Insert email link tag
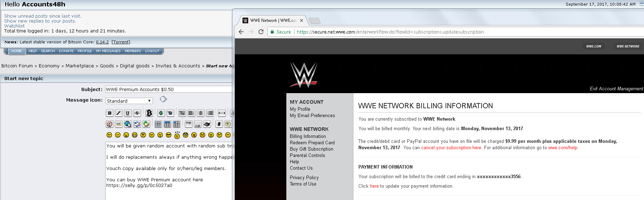This screenshot has height=200, width=644. [x=137, y=124]
